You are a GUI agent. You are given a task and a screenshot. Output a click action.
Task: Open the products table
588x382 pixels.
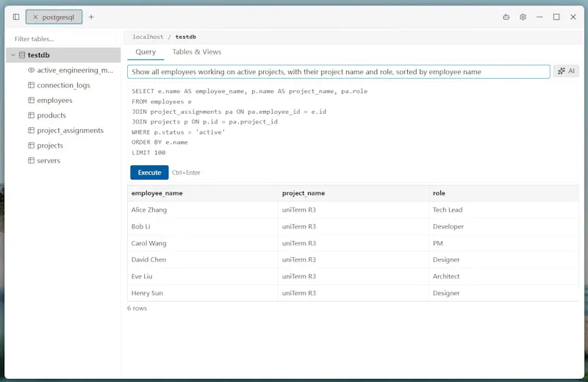51,115
